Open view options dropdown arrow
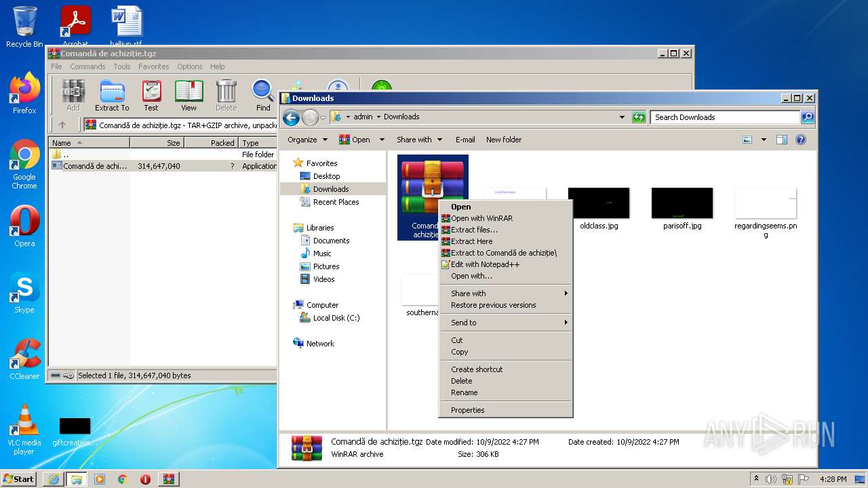Screen dimensions: 868x488 click(x=763, y=140)
